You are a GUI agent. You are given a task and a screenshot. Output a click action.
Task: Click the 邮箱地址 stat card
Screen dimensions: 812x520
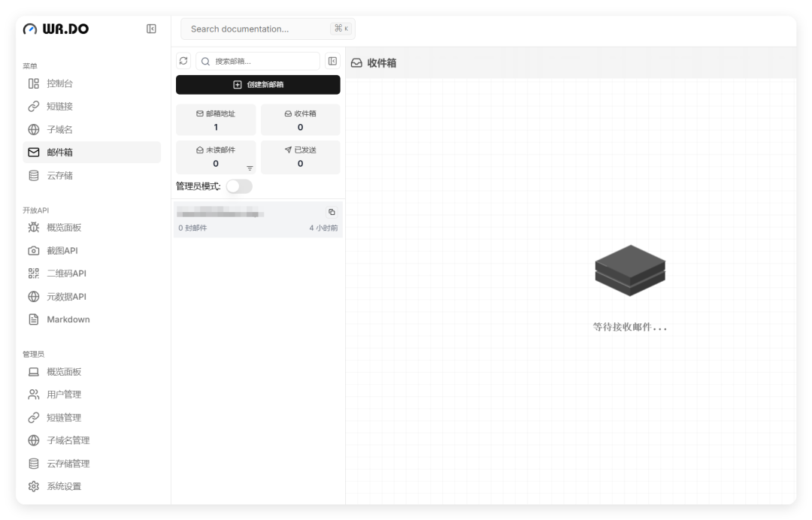coord(216,120)
